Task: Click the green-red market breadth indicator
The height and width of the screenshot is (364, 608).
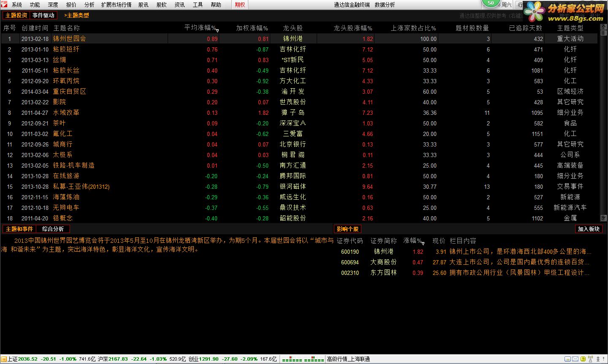Action: [303, 359]
